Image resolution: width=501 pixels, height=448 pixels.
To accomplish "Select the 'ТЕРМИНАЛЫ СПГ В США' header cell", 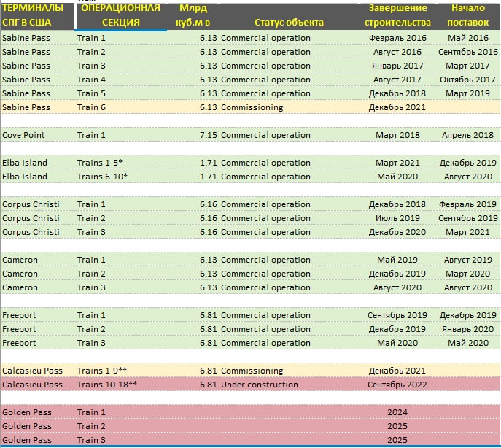I will pos(37,15).
